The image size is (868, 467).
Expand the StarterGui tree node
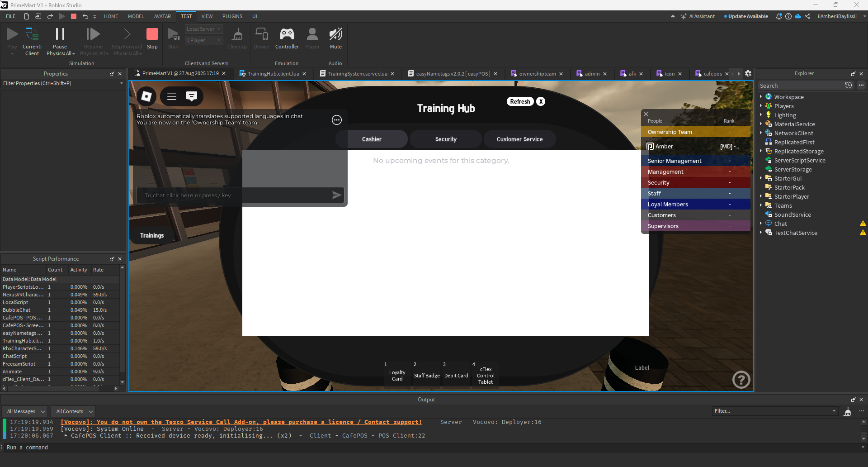pos(761,178)
